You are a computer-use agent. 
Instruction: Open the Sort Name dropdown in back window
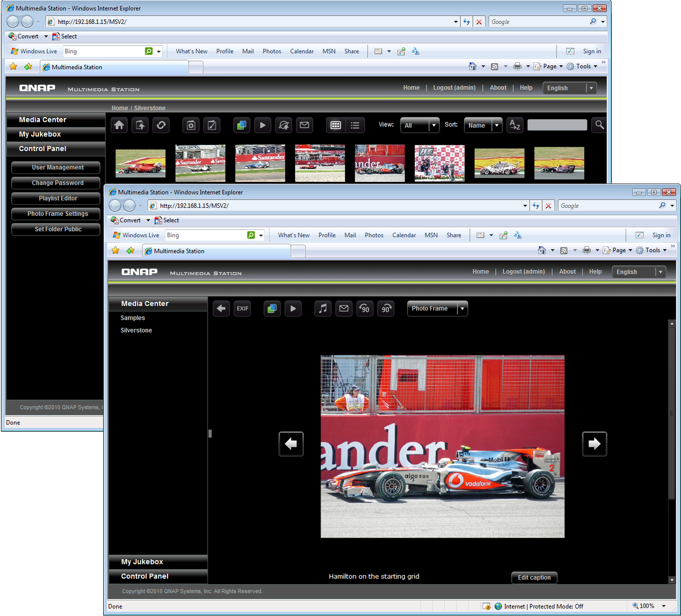click(483, 125)
